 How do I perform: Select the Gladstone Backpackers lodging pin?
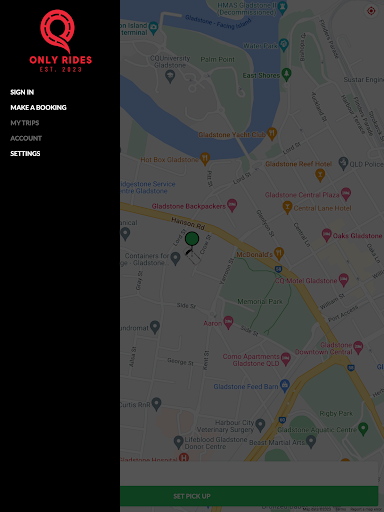(232, 205)
